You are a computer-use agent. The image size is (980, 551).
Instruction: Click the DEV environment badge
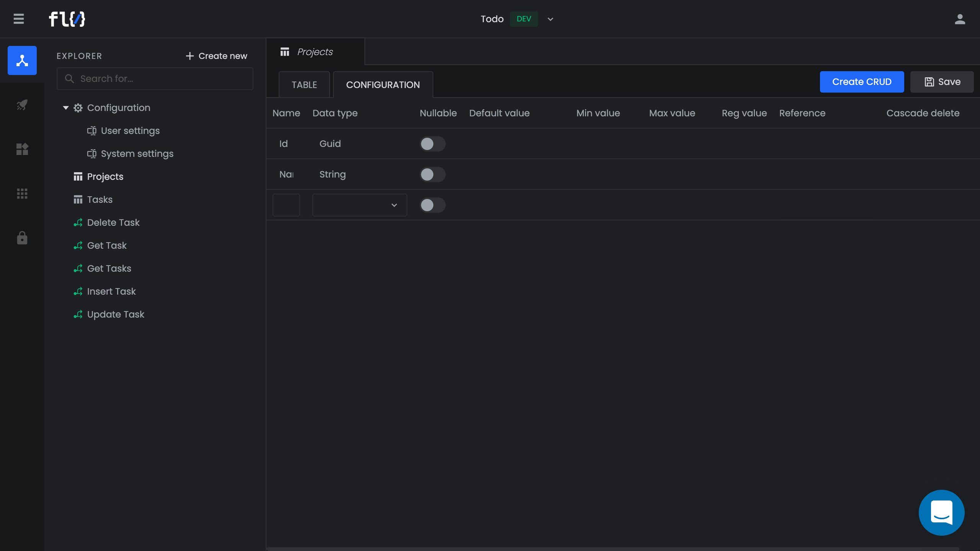pyautogui.click(x=524, y=19)
